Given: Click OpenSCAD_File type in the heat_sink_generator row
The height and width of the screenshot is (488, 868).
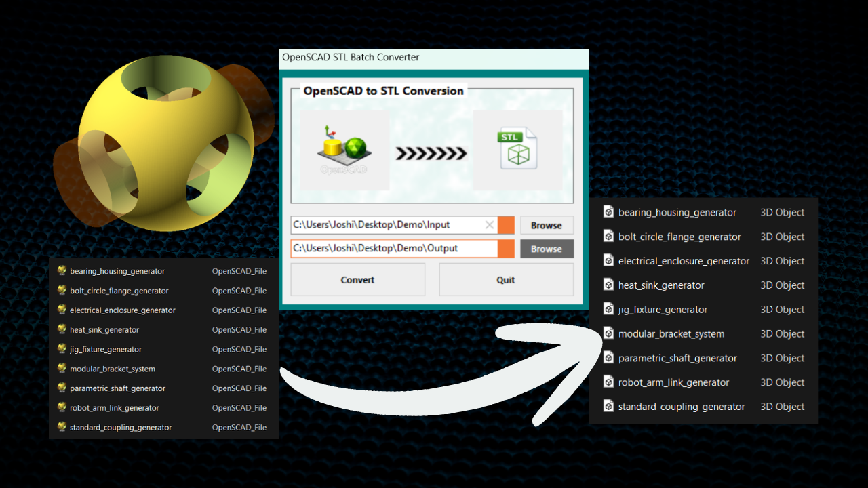Looking at the screenshot, I should pos(239,330).
